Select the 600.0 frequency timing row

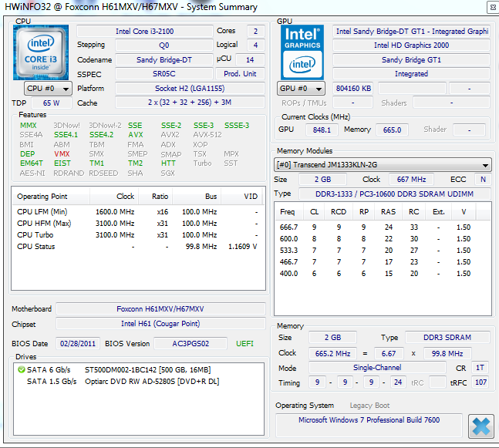[x=383, y=239]
